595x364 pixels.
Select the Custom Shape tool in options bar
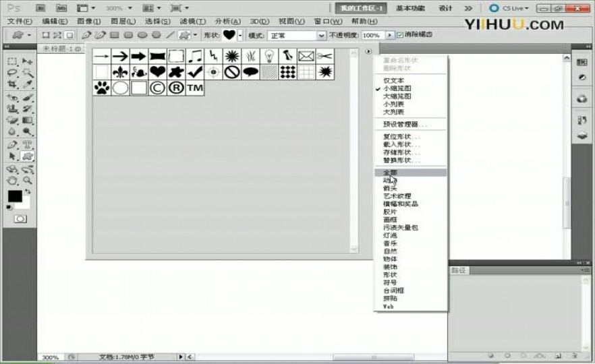coord(185,35)
